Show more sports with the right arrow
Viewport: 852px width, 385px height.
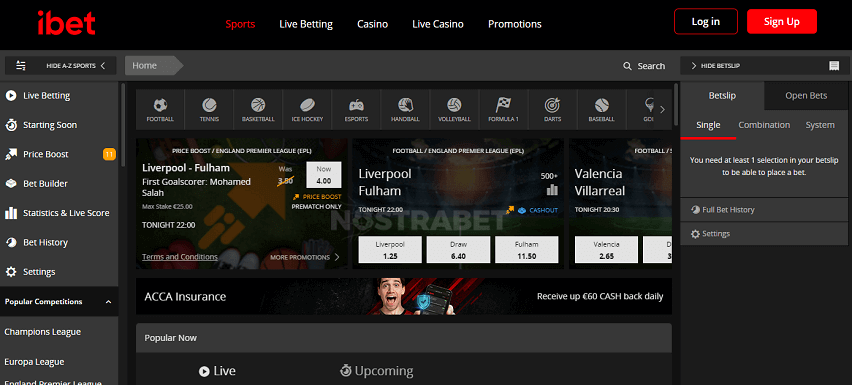click(x=662, y=110)
